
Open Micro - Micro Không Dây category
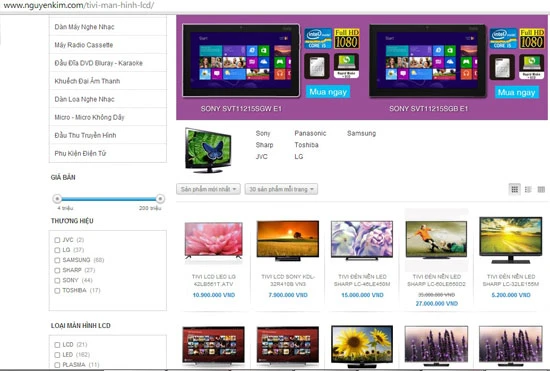click(108, 117)
